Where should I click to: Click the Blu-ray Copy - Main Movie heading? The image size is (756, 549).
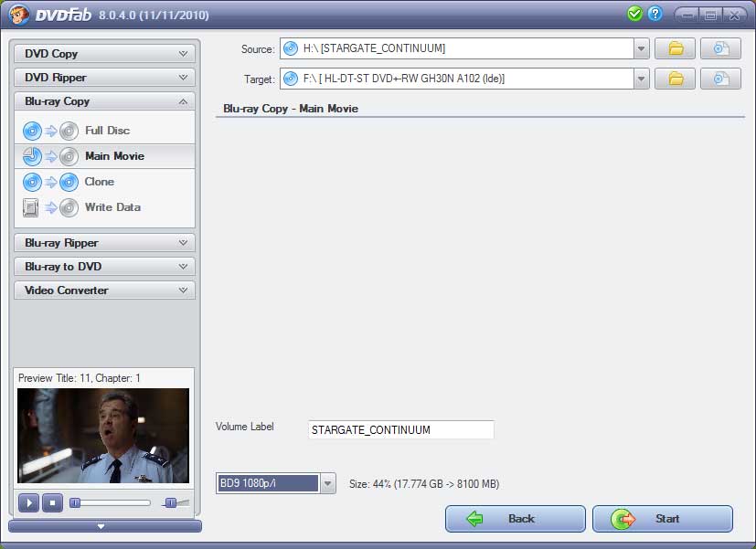point(291,109)
